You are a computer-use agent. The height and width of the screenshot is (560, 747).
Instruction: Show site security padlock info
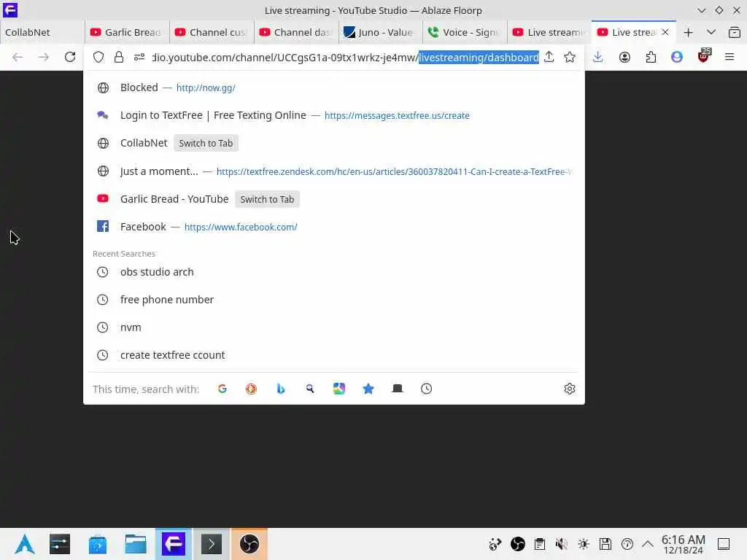click(119, 57)
